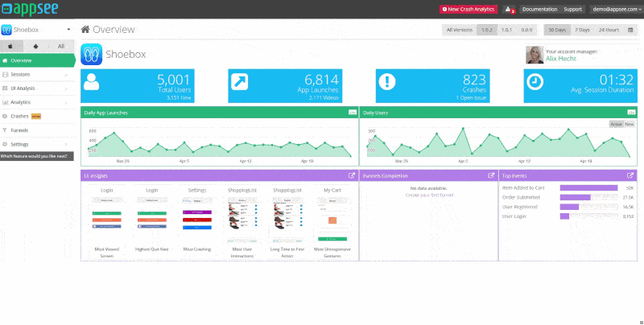
Task: Click the home icon beside Overview title
Action: coord(85,30)
